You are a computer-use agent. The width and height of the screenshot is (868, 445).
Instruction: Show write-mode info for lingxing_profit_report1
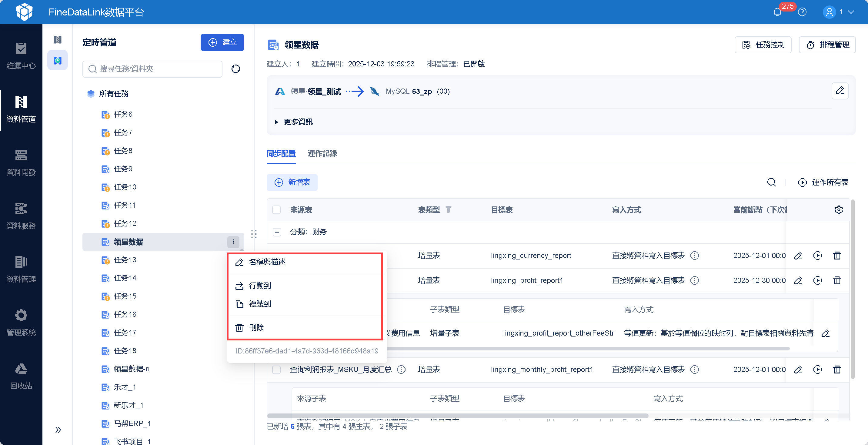(x=694, y=280)
